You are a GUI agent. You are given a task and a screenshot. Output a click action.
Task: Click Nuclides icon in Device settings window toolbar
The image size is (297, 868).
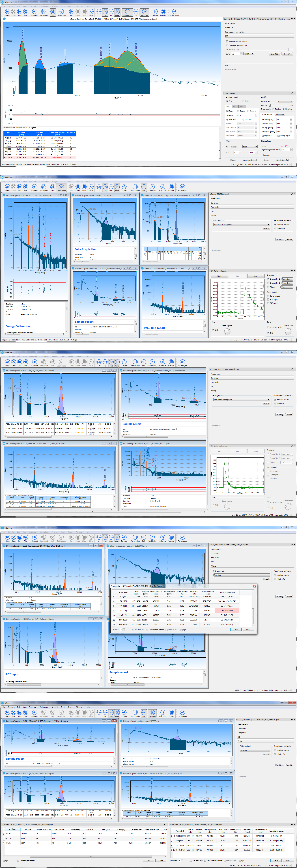click(x=163, y=12)
